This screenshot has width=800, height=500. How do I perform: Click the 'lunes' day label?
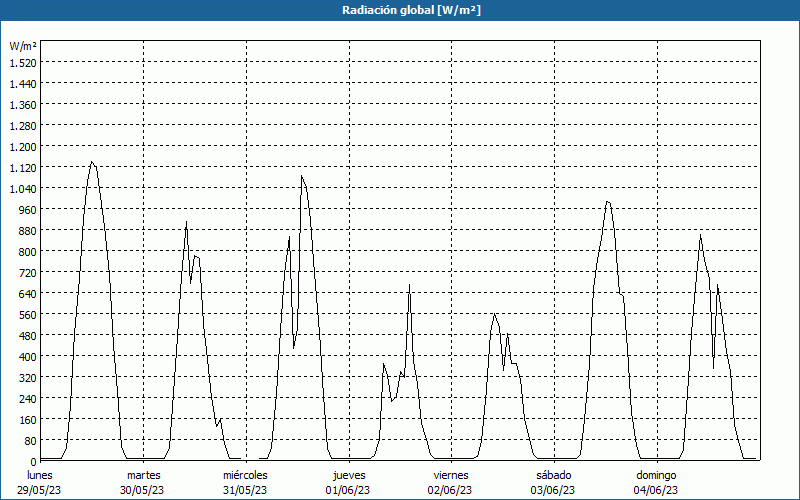pos(40,475)
